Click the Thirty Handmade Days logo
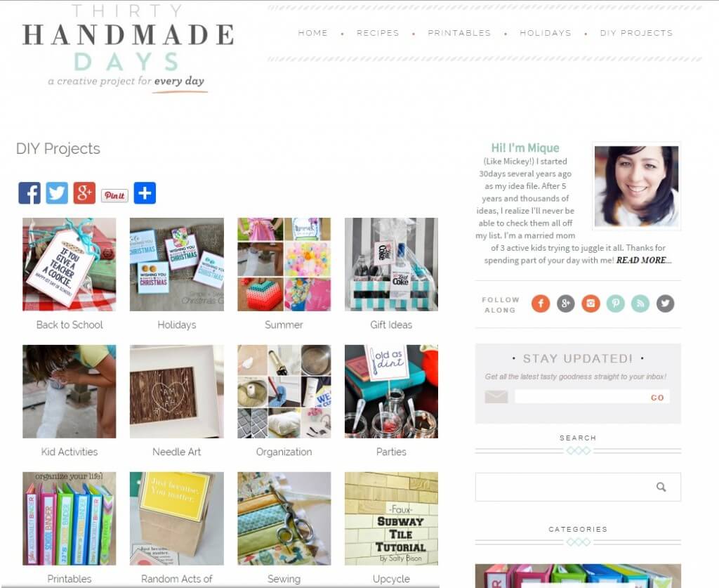 pyautogui.click(x=128, y=48)
